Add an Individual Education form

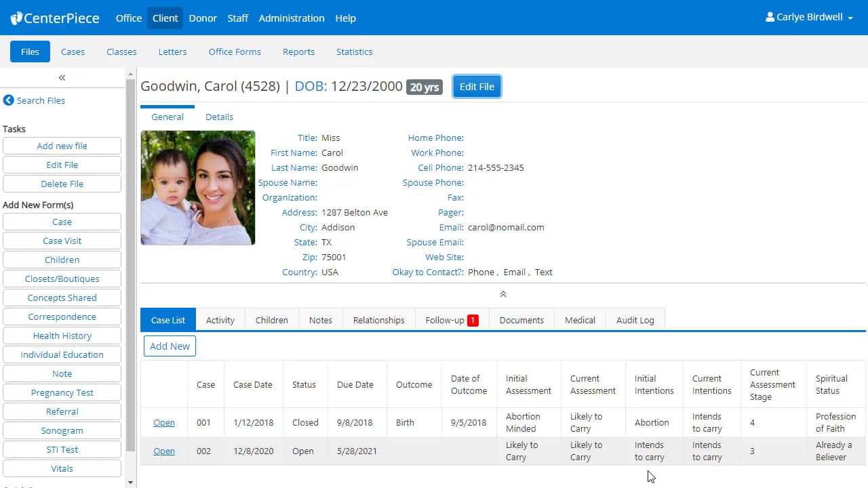coord(62,354)
